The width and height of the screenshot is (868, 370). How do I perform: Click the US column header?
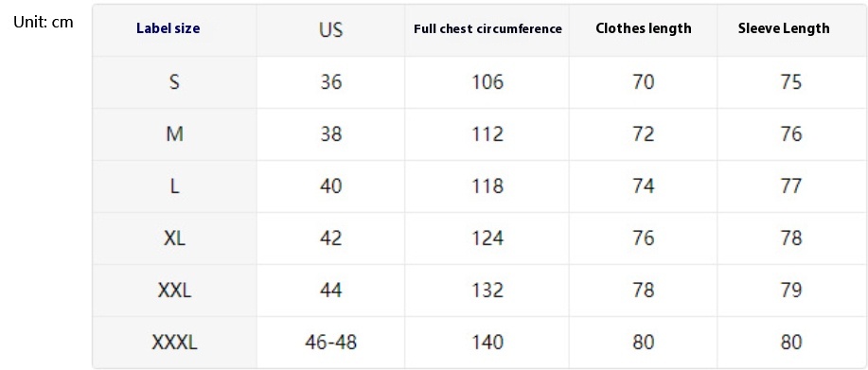pyautogui.click(x=330, y=28)
